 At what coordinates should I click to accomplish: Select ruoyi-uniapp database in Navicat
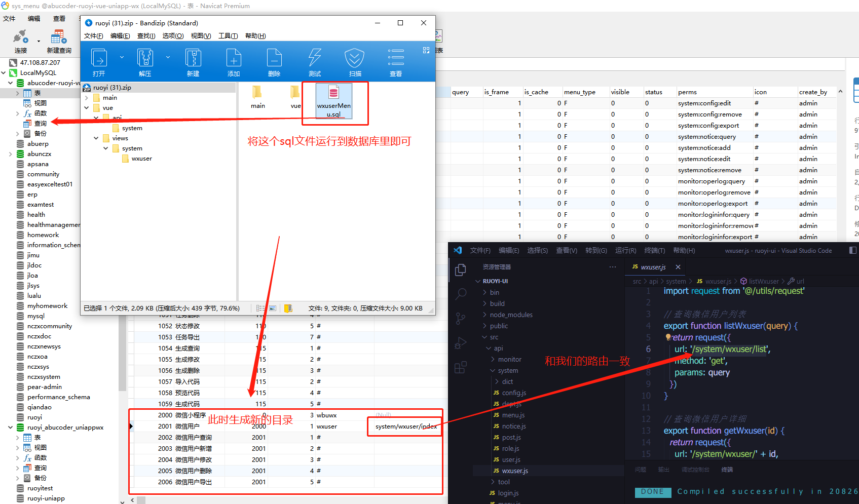click(x=46, y=498)
